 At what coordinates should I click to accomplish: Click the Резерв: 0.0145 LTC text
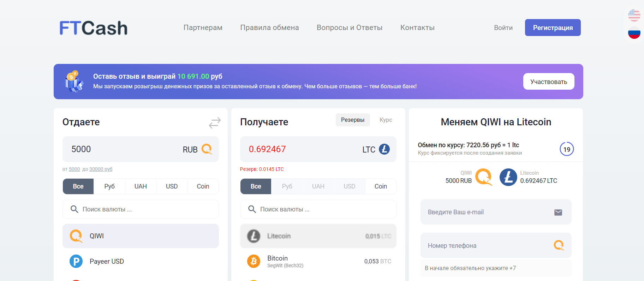262,169
